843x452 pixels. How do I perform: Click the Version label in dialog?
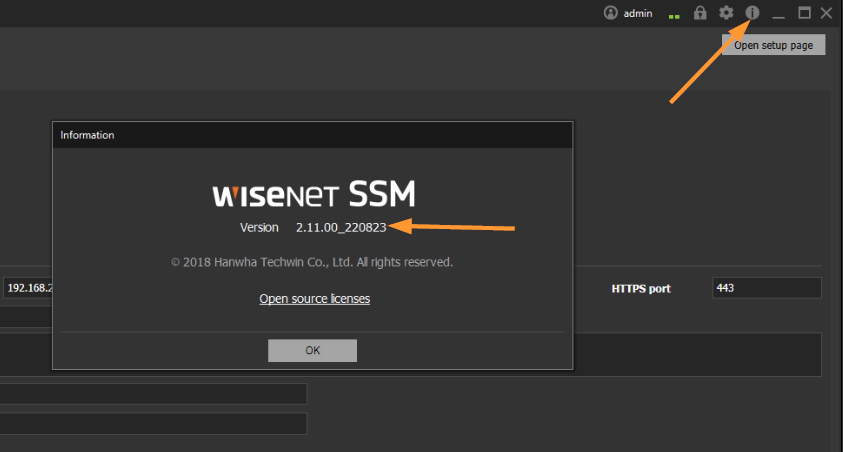point(259,227)
